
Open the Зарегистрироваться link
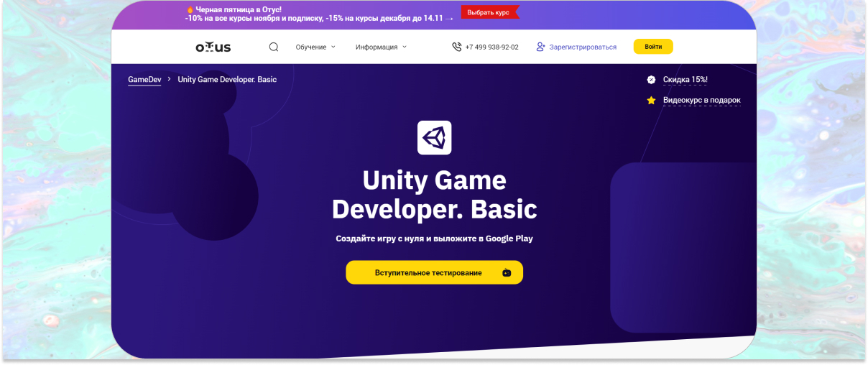pyautogui.click(x=583, y=47)
